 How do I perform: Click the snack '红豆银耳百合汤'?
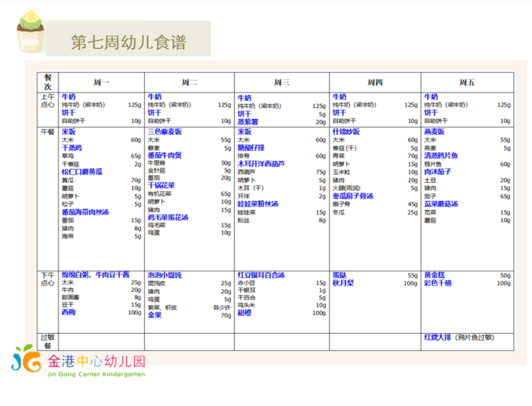[261, 275]
